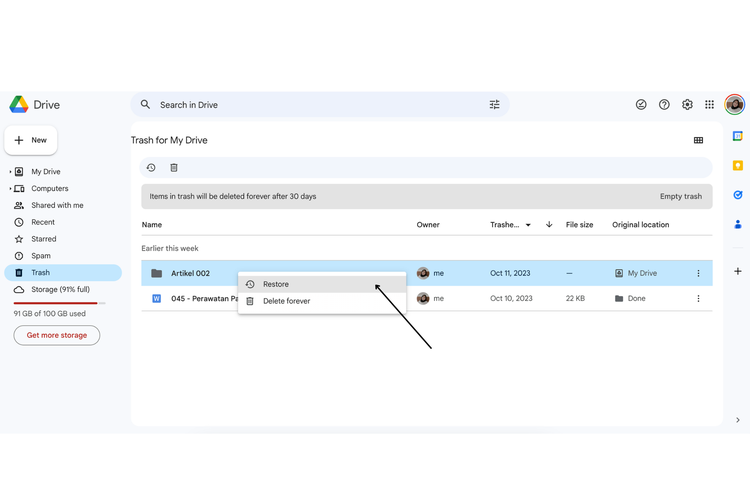Reverse sort direction arrow in header

pos(549,225)
